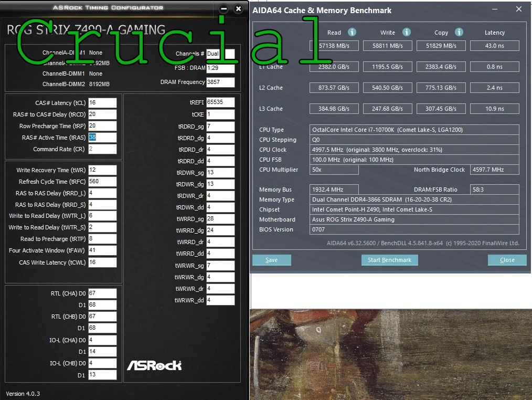Select the tREFI value field
This screenshot has height=400, width=532.
click(x=220, y=102)
